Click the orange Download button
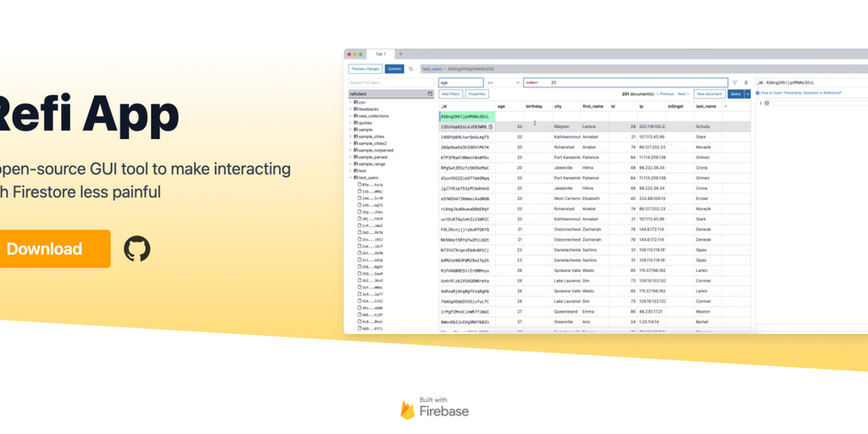868x434 pixels. coord(53,248)
